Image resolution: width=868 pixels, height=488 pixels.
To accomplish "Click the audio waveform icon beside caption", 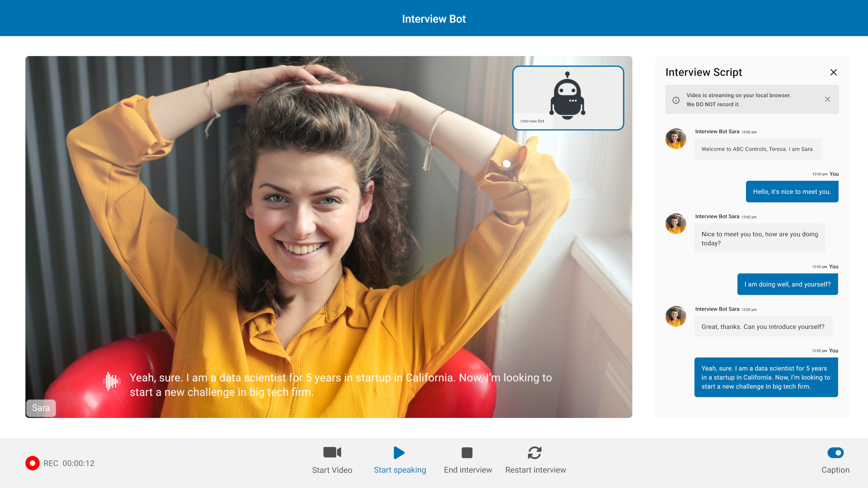I will (x=112, y=381).
